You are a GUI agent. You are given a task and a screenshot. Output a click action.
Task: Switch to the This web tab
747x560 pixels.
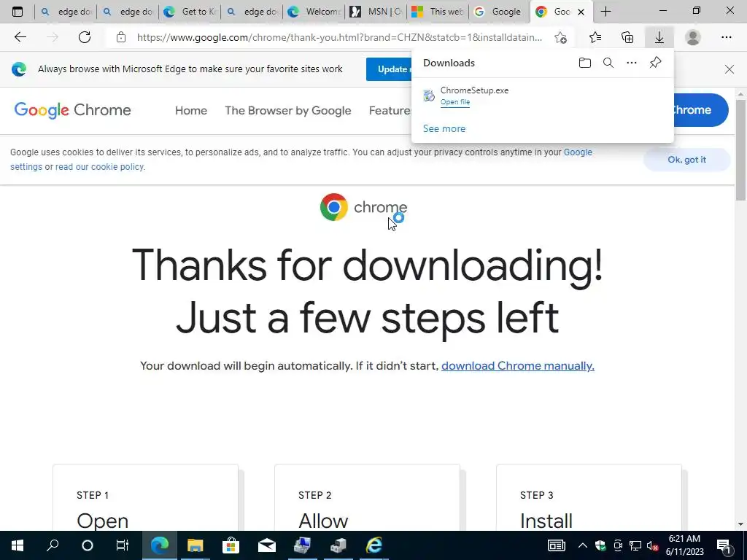(438, 12)
